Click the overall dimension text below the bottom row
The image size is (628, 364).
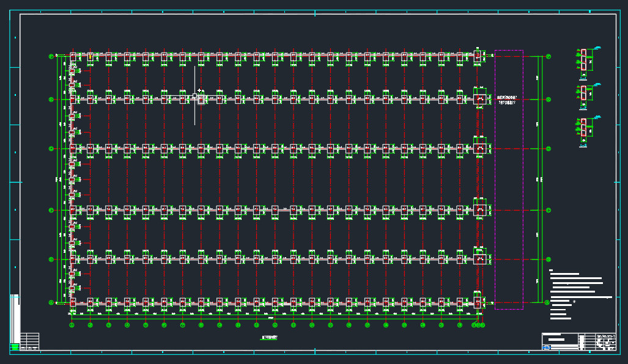[x=270, y=318]
